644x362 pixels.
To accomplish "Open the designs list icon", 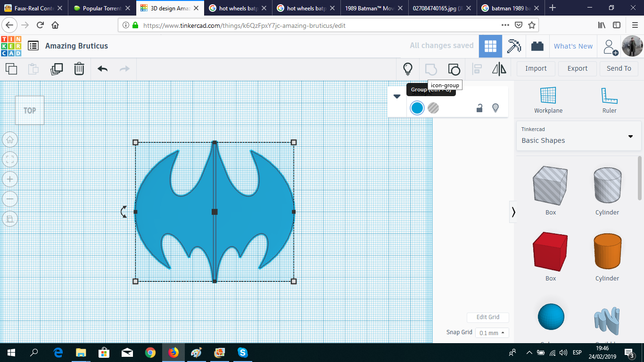I will coord(33,46).
